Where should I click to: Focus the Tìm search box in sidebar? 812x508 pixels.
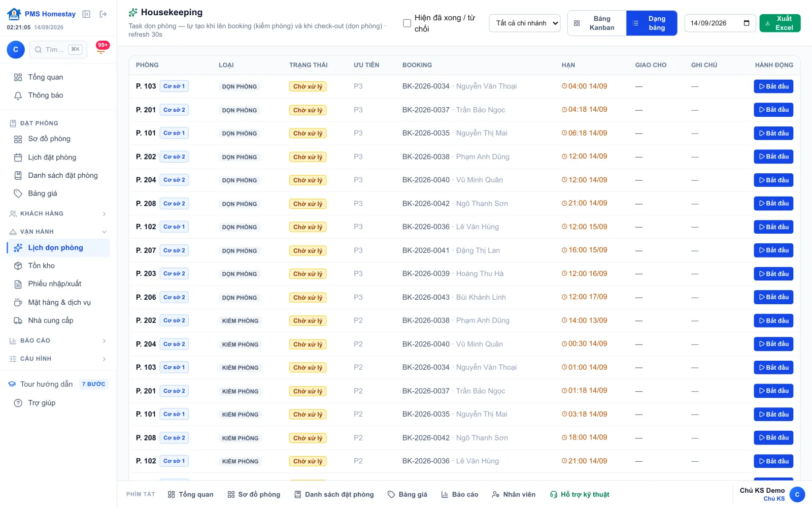(x=58, y=50)
